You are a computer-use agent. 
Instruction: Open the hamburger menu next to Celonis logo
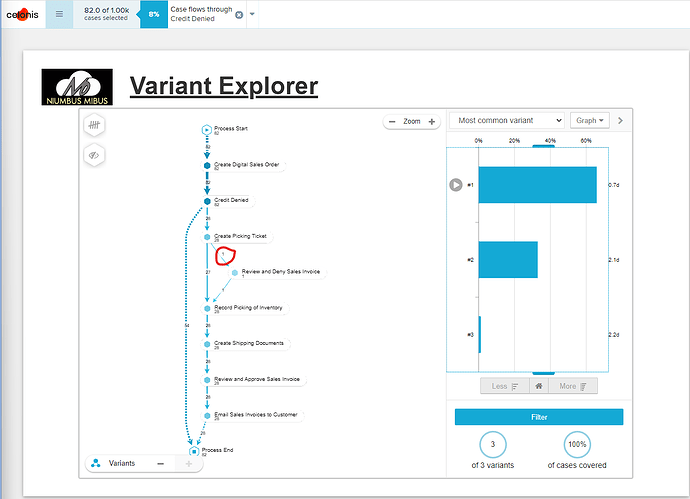tap(59, 15)
